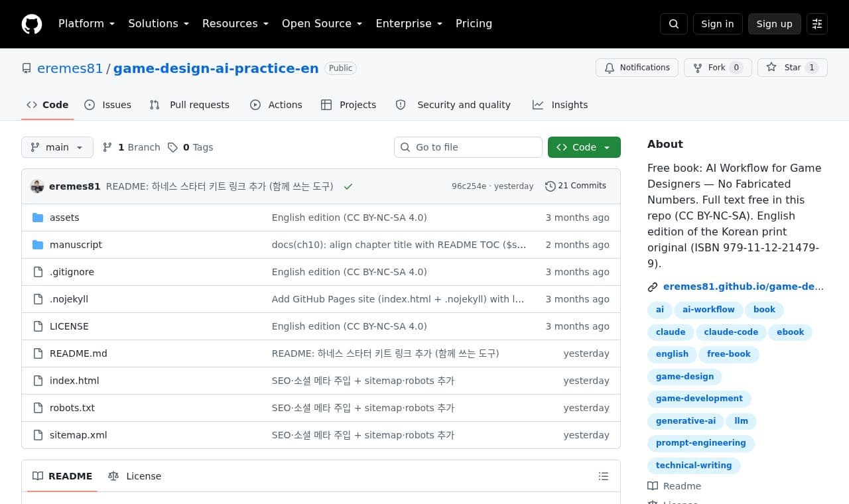Click the file icon beside robots.txt
The height and width of the screenshot is (504, 849).
point(38,408)
